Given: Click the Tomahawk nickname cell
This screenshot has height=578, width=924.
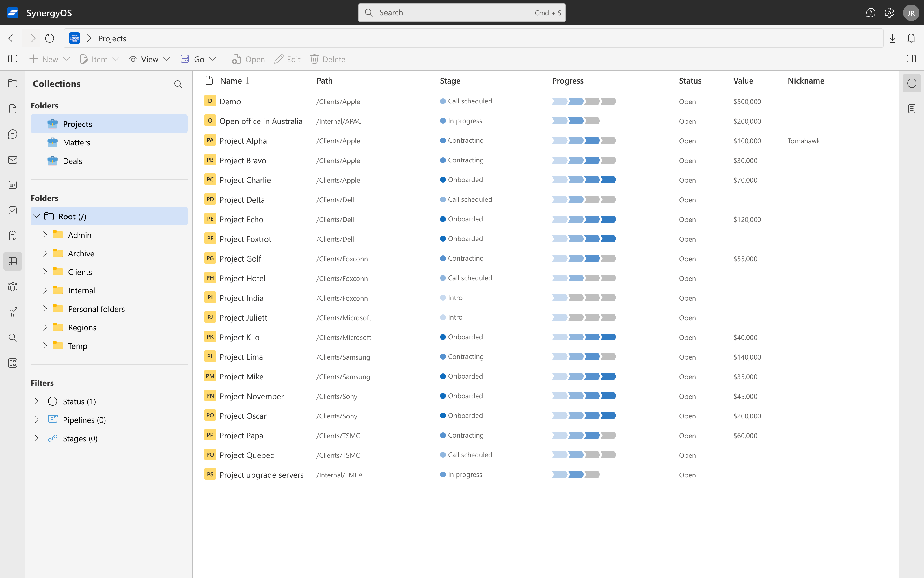Looking at the screenshot, I should point(804,141).
